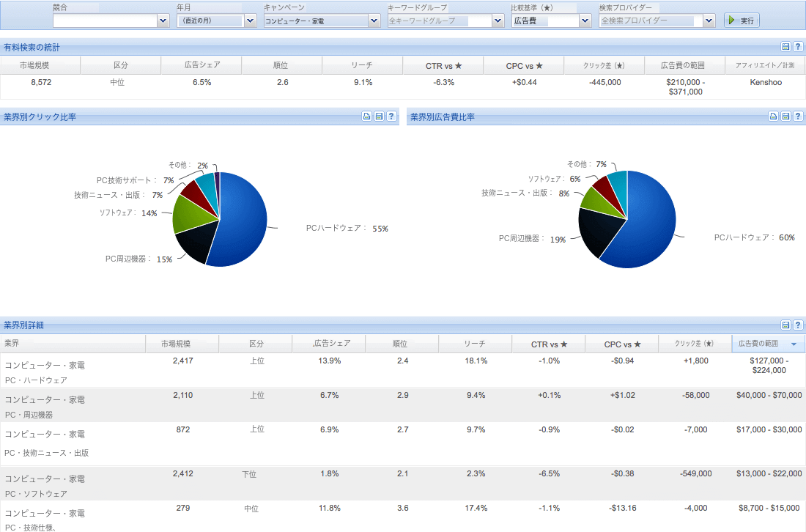Save the 業界別詳細 table data
The image size is (806, 532).
click(785, 325)
